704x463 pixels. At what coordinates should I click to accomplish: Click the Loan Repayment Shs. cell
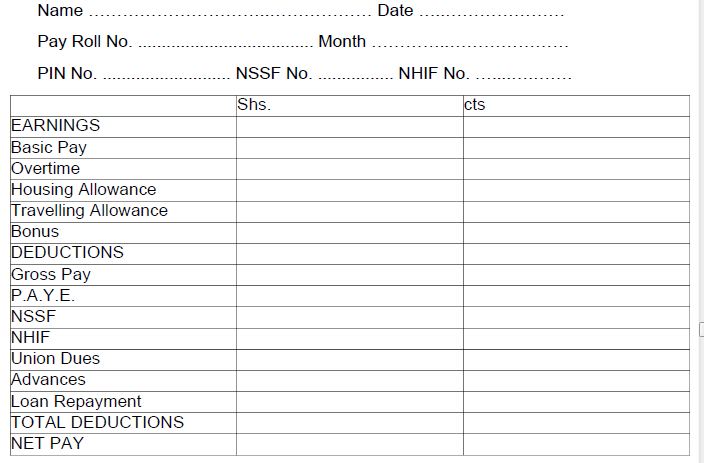click(349, 402)
